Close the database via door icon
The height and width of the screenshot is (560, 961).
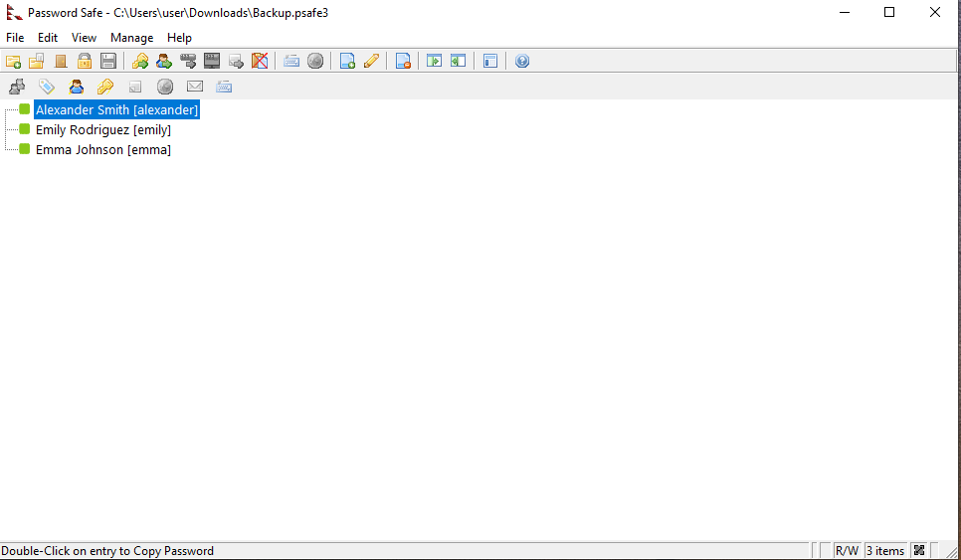click(61, 62)
